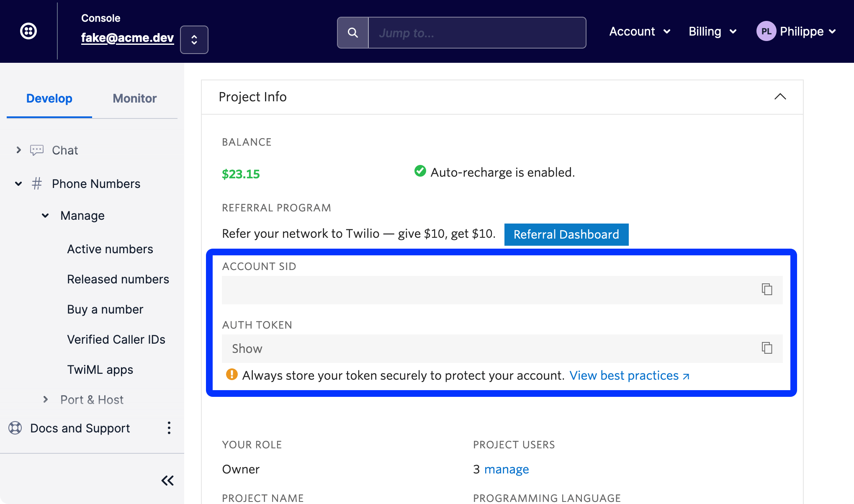
Task: Click the account switcher arrows beside fake@acme.dev
Action: (x=194, y=39)
